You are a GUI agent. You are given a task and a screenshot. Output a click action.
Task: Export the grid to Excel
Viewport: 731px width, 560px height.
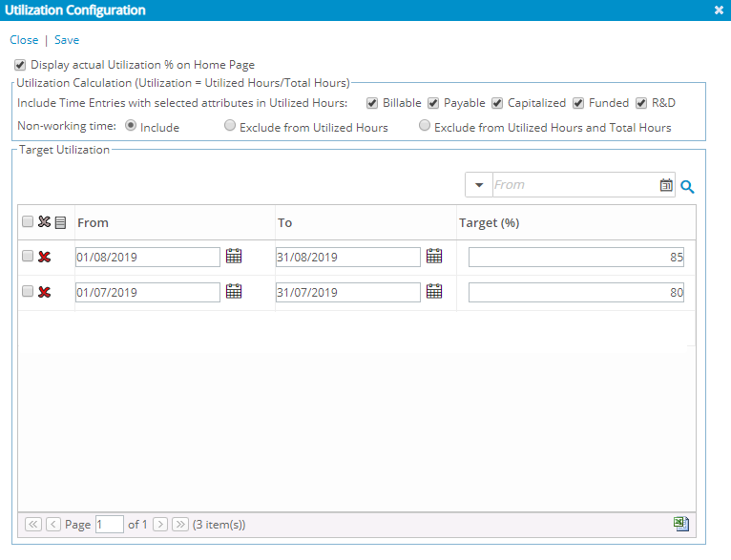(x=681, y=524)
